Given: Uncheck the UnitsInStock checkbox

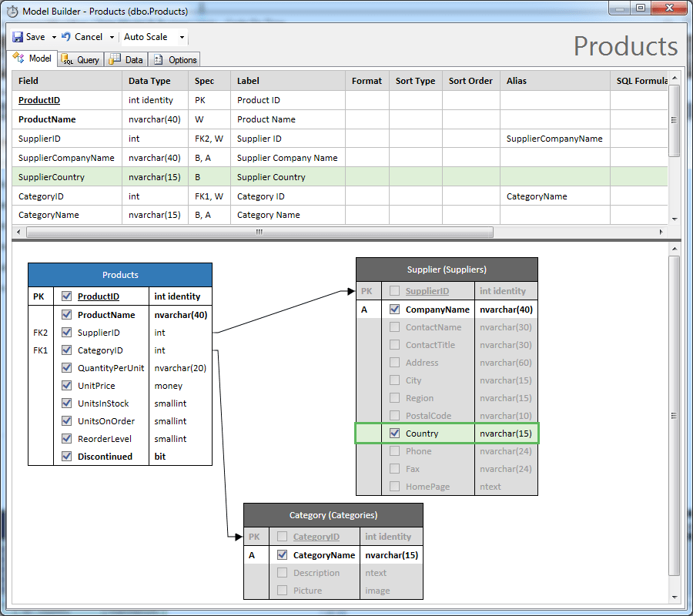Looking at the screenshot, I should pos(67,403).
